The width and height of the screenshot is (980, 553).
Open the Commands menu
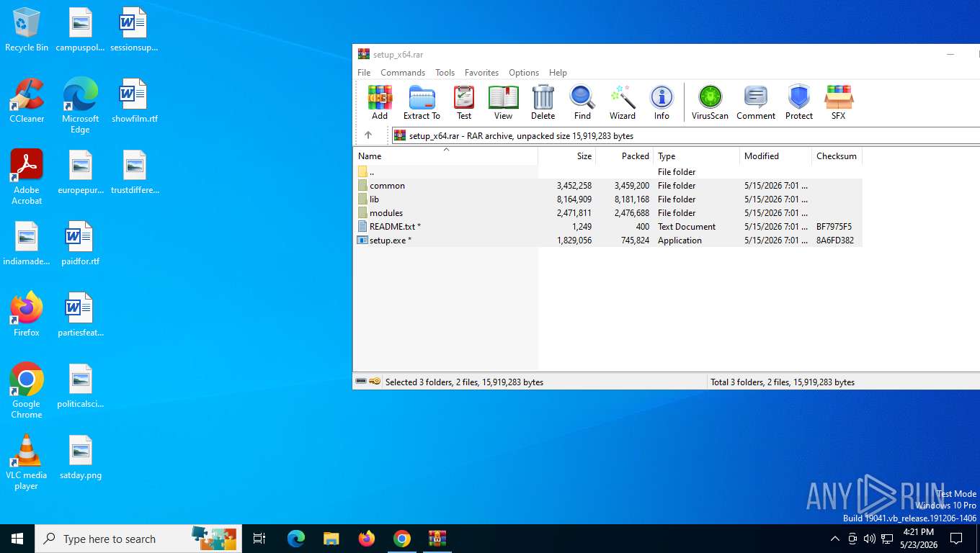point(403,73)
